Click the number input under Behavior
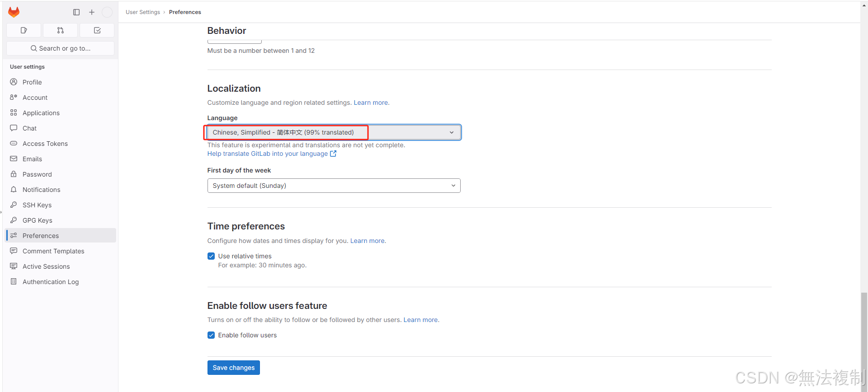 [235, 41]
